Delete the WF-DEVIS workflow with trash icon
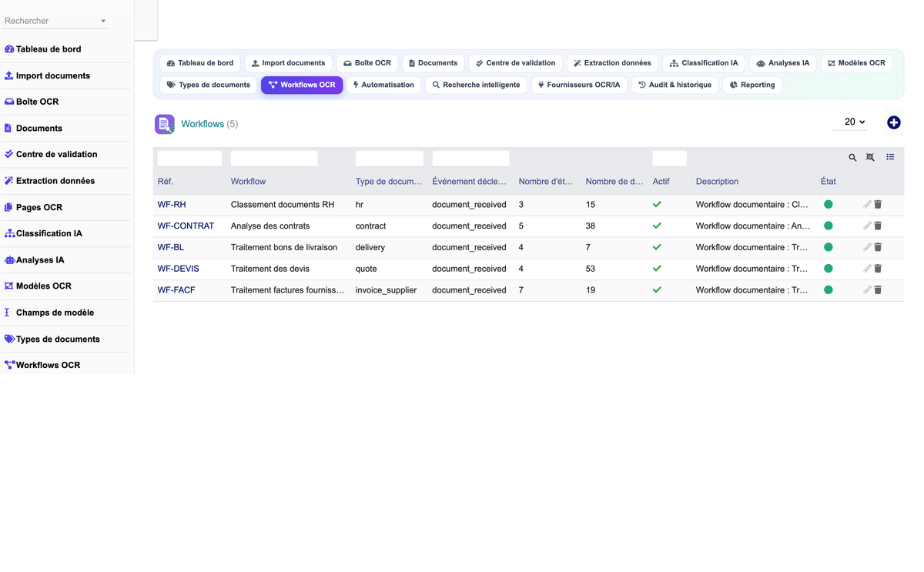 tap(878, 269)
